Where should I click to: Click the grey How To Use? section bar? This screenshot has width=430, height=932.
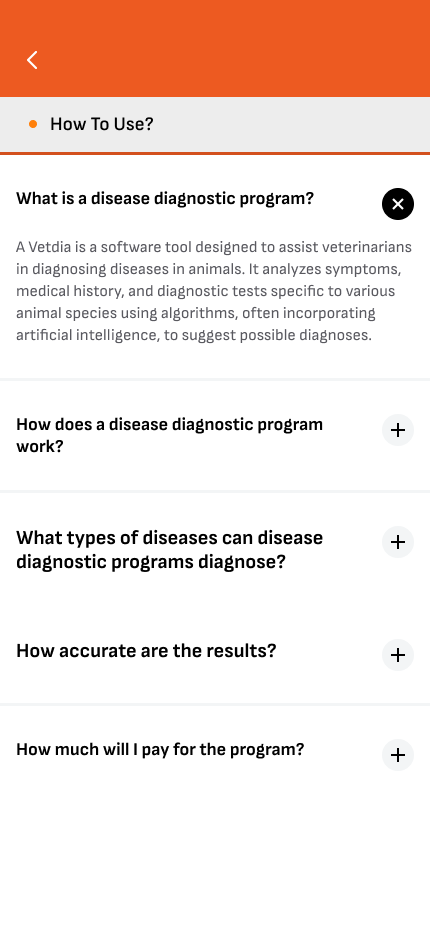pos(215,124)
